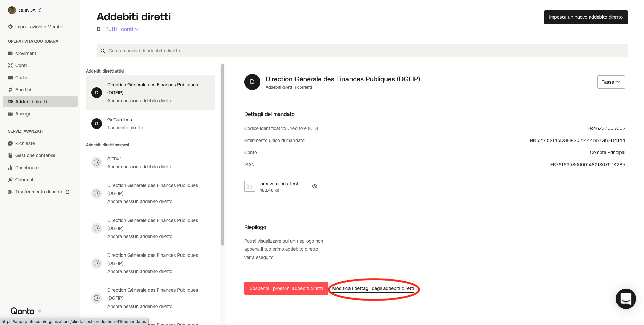Click the Dashboard bar chart icon
This screenshot has height=325, width=644.
(x=10, y=168)
